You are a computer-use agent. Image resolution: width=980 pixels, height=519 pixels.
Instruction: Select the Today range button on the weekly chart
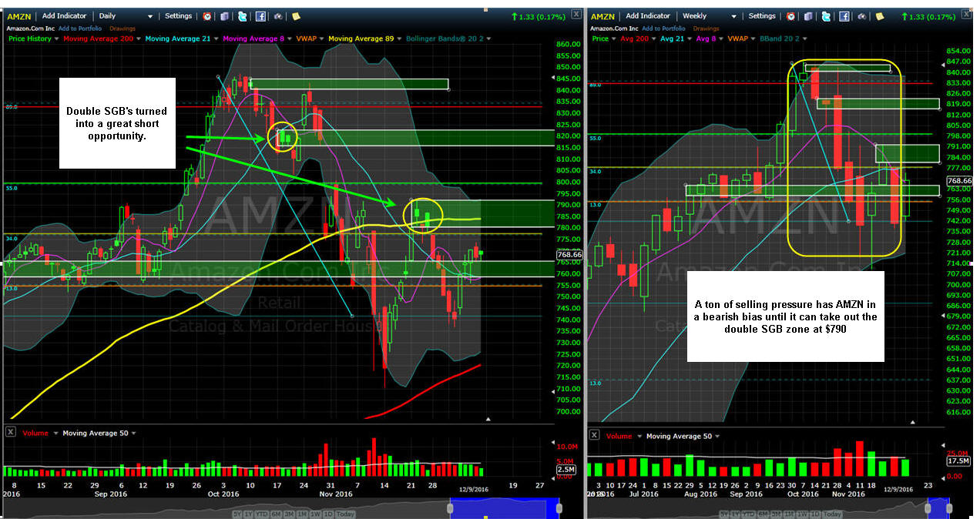[x=831, y=514]
